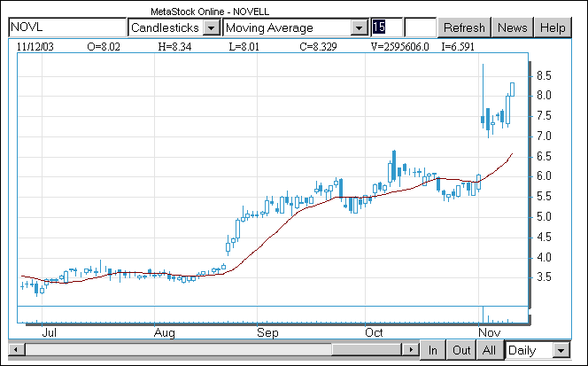Click the 5.0 price axis label

(x=544, y=216)
